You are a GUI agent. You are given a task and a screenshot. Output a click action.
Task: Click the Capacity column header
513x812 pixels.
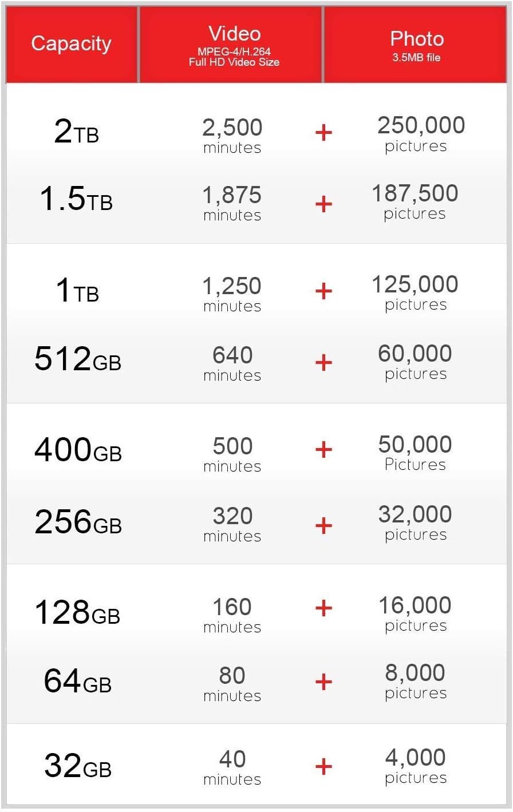(x=71, y=44)
